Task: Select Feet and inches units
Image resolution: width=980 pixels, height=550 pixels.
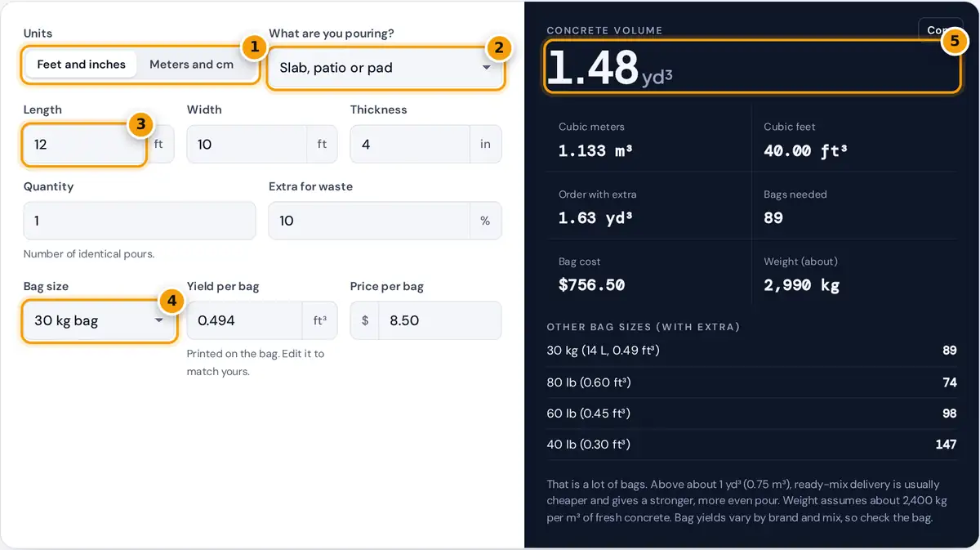Action: (82, 65)
